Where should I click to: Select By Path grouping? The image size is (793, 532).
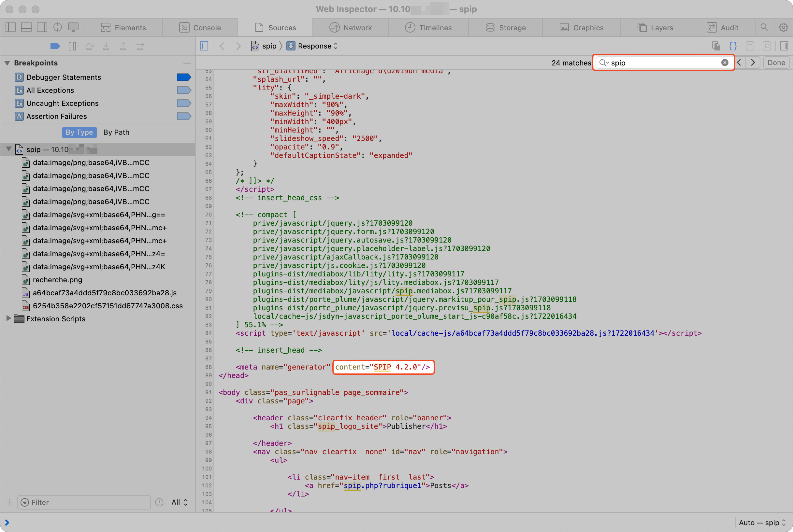(116, 132)
